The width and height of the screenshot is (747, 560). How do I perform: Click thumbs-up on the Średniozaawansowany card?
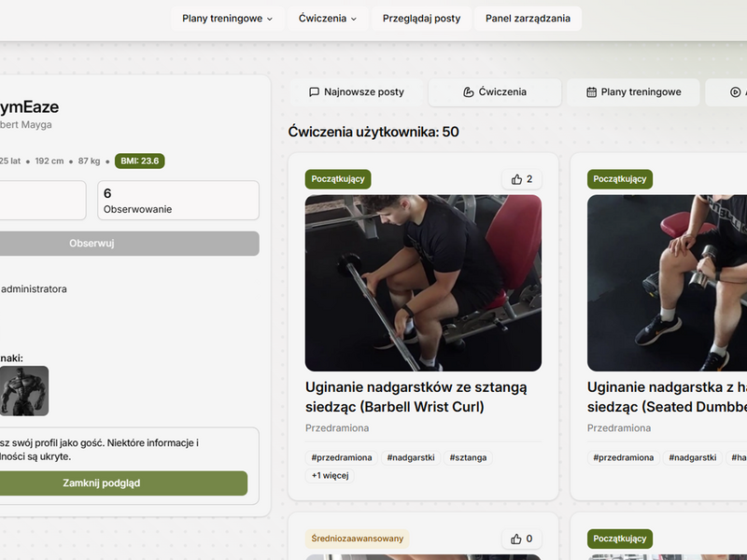(521, 539)
